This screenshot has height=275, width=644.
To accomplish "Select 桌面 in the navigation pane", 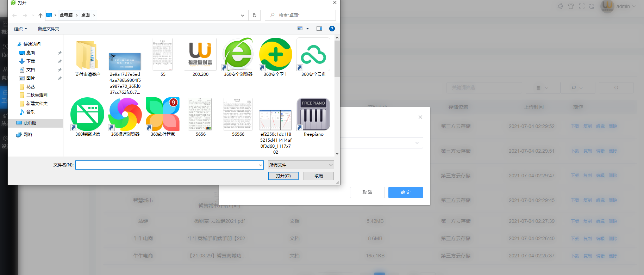I will pyautogui.click(x=31, y=53).
